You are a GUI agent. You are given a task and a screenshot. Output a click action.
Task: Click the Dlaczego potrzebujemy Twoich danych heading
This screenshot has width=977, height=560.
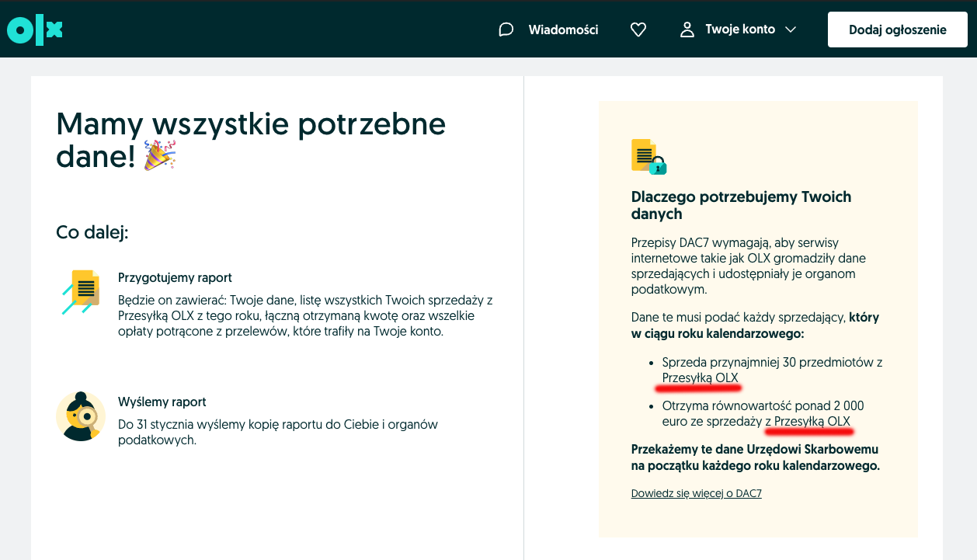741,205
